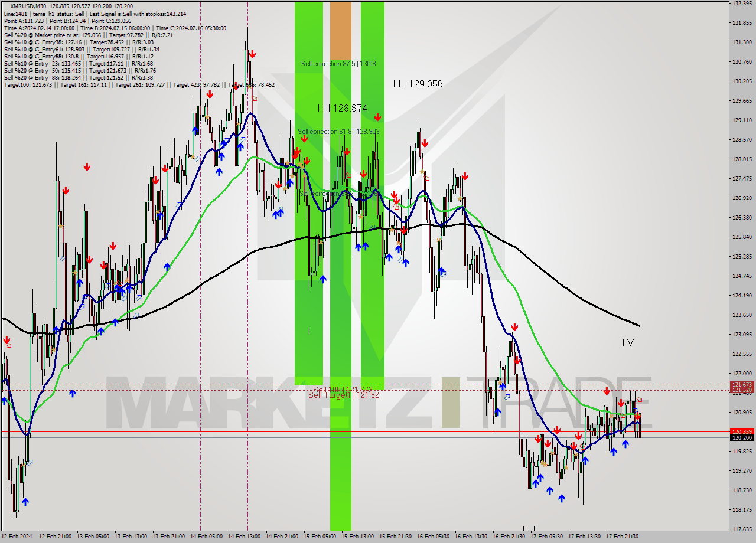Image resolution: width=756 pixels, height=543 pixels.
Task: Click the '15 Feb 21:30' time axis label
Action: point(396,537)
